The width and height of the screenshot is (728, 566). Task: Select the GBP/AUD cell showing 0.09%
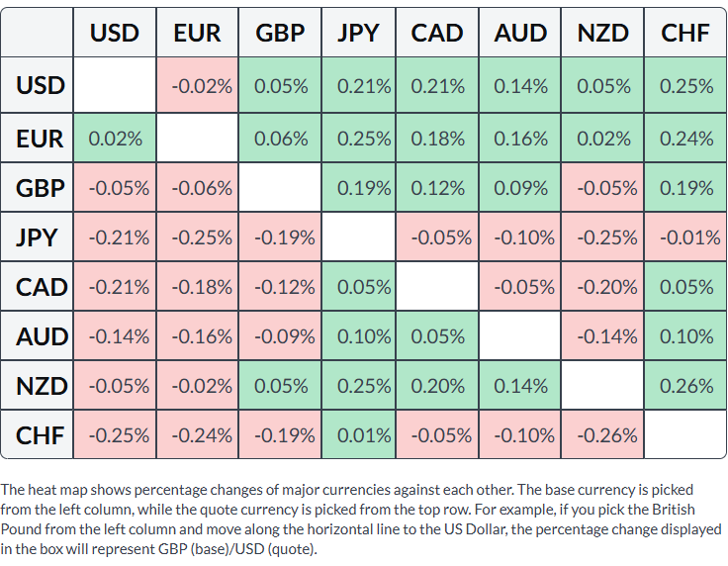[x=520, y=188]
